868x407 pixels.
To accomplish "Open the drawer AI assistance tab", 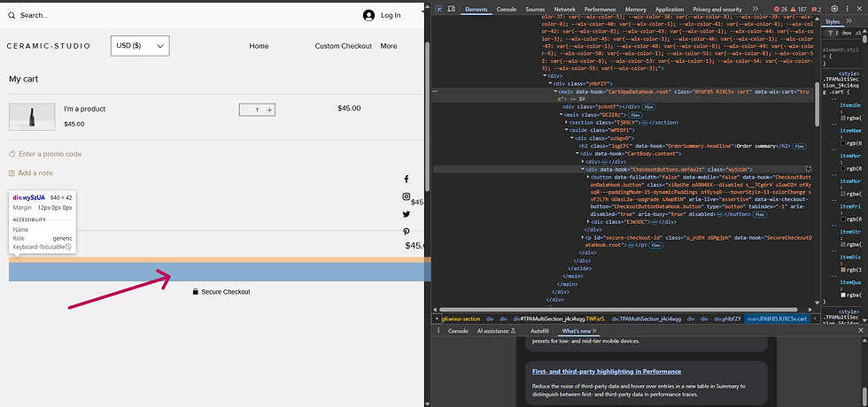I will pos(497,331).
